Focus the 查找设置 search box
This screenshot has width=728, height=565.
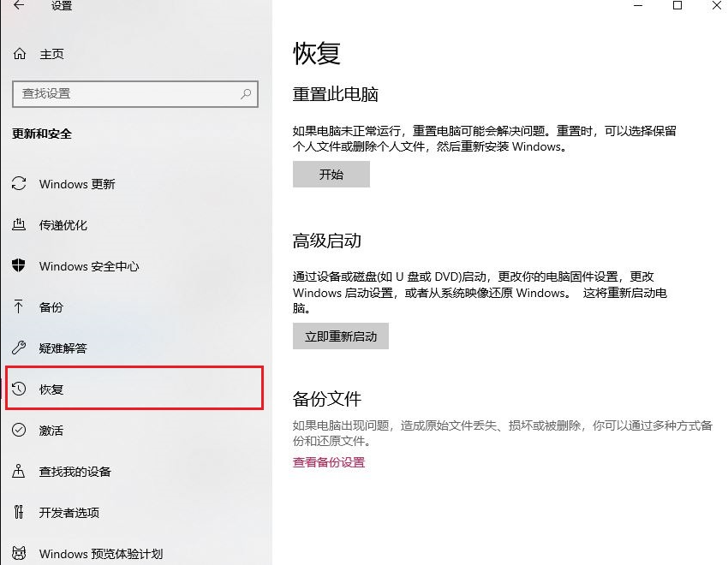coord(135,94)
